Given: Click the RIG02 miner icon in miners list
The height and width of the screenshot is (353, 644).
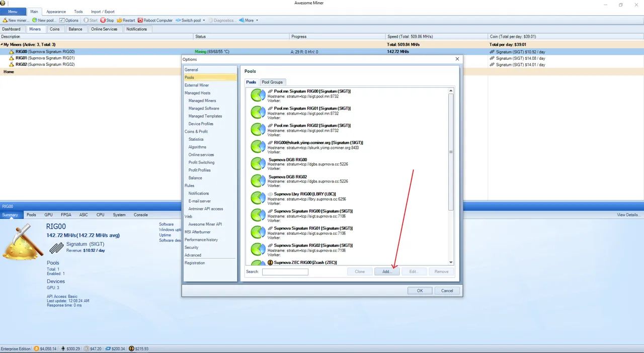Looking at the screenshot, I should [x=12, y=64].
